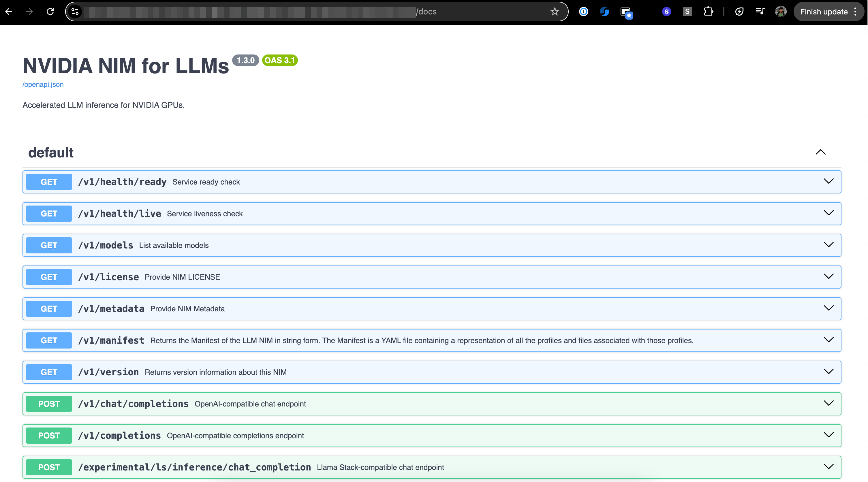Collapse the default section

[820, 152]
